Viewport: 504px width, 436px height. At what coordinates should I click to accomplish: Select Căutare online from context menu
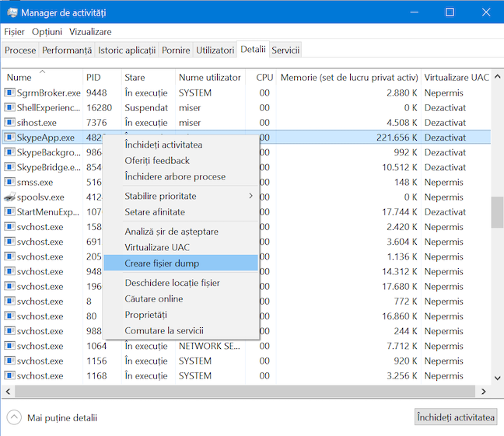point(181,298)
